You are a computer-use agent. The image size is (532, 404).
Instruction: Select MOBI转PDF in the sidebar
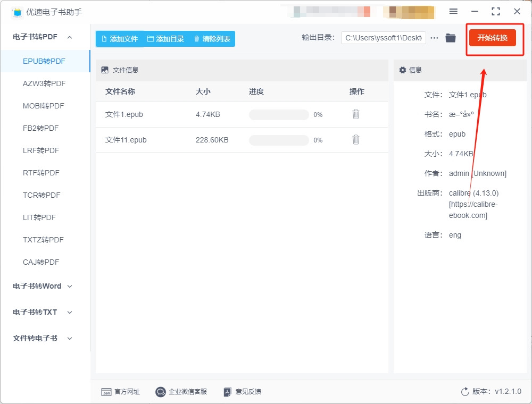(43, 106)
